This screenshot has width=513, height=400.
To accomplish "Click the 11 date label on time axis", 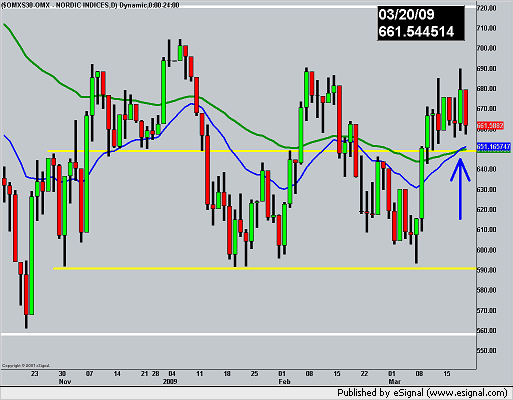I will click(199, 374).
